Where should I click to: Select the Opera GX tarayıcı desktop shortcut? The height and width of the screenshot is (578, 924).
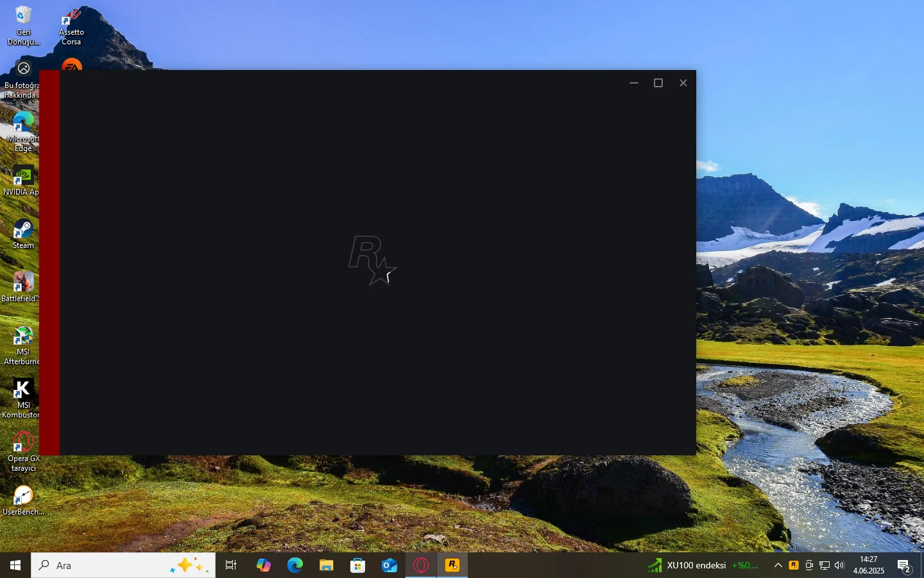pos(24,452)
